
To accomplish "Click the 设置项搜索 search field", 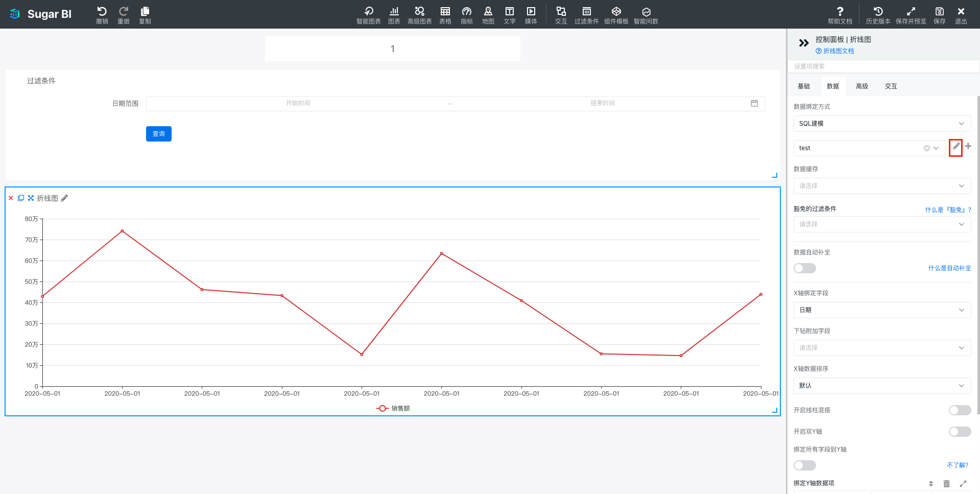I will 883,66.
